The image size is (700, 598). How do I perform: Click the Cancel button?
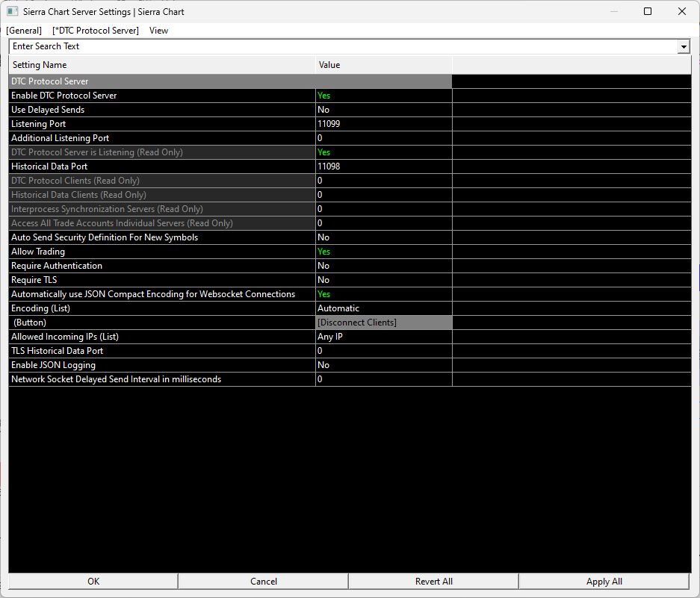264,582
